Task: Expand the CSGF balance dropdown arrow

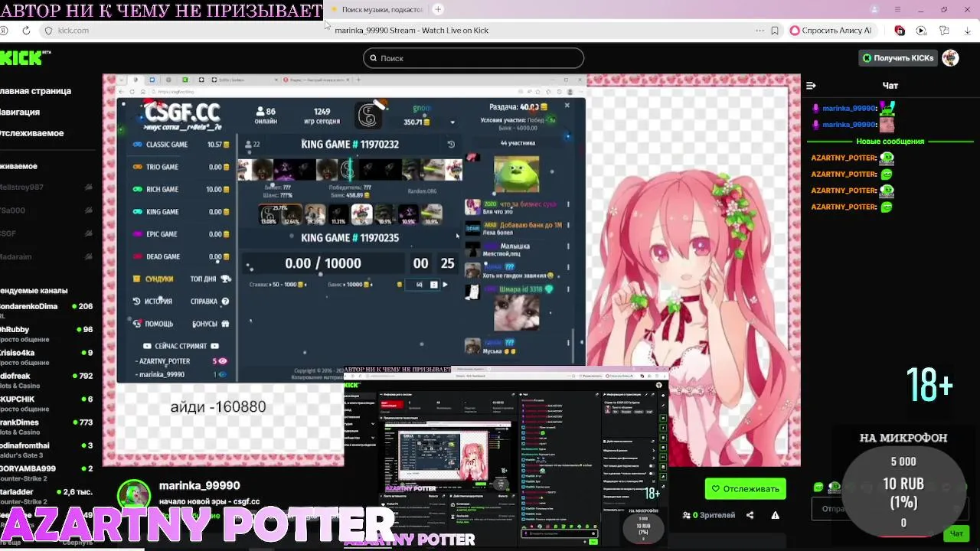Action: point(452,122)
